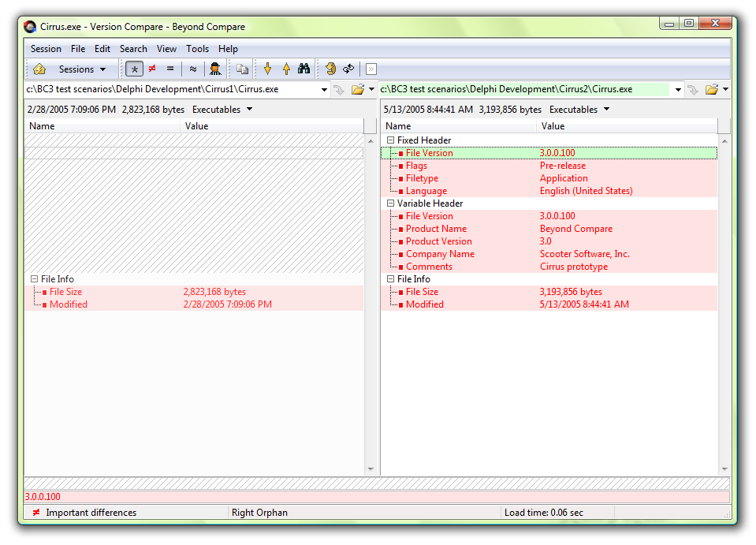Click left pane Name column header
Screen dimensions: 756x545
(102, 126)
